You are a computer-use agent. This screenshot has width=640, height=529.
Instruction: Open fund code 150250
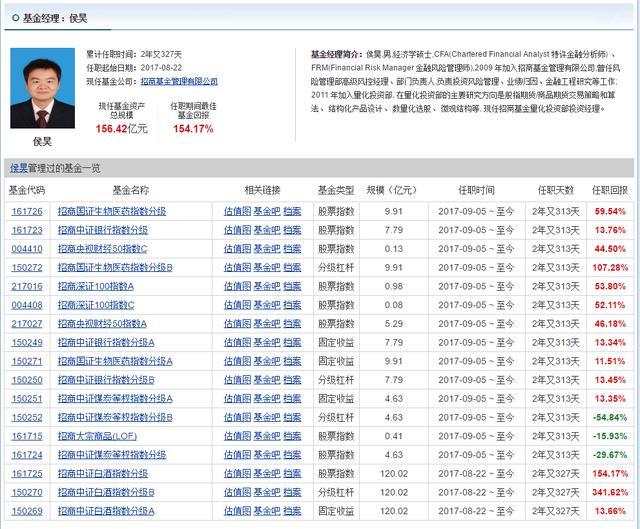point(27,380)
